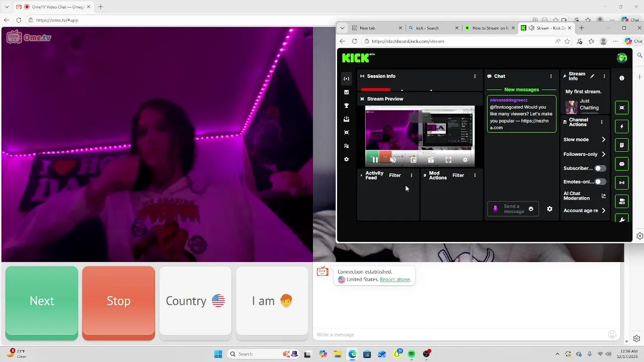Open the Stream section in Kick left sidebar
This screenshot has width=644, height=362.
(x=346, y=78)
